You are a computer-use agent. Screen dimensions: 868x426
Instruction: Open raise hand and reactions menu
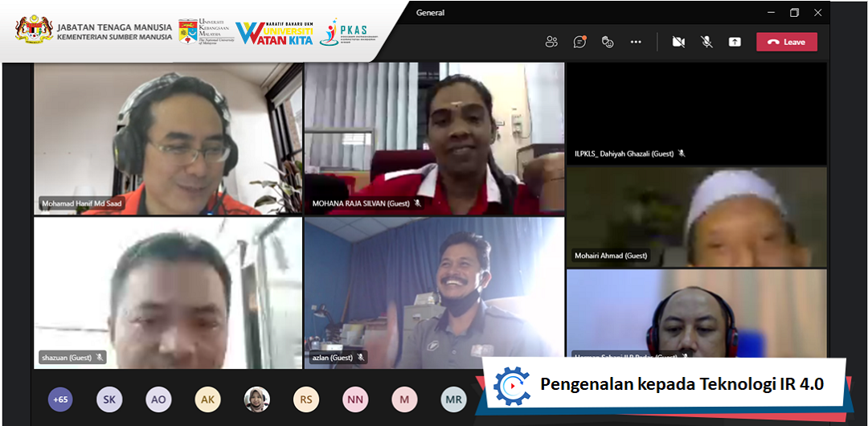click(608, 42)
